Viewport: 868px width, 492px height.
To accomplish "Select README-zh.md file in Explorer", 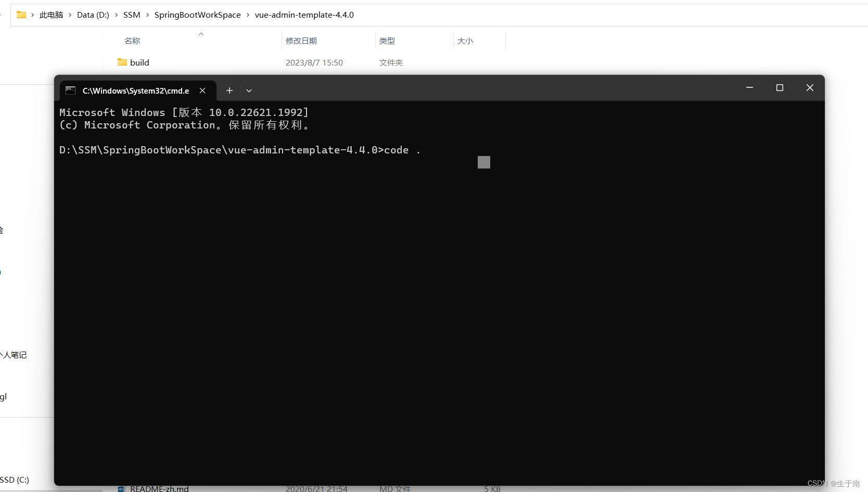I will pyautogui.click(x=159, y=488).
